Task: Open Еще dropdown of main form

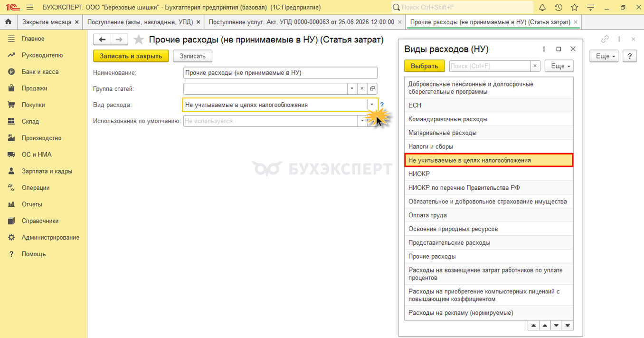Action: pyautogui.click(x=604, y=56)
